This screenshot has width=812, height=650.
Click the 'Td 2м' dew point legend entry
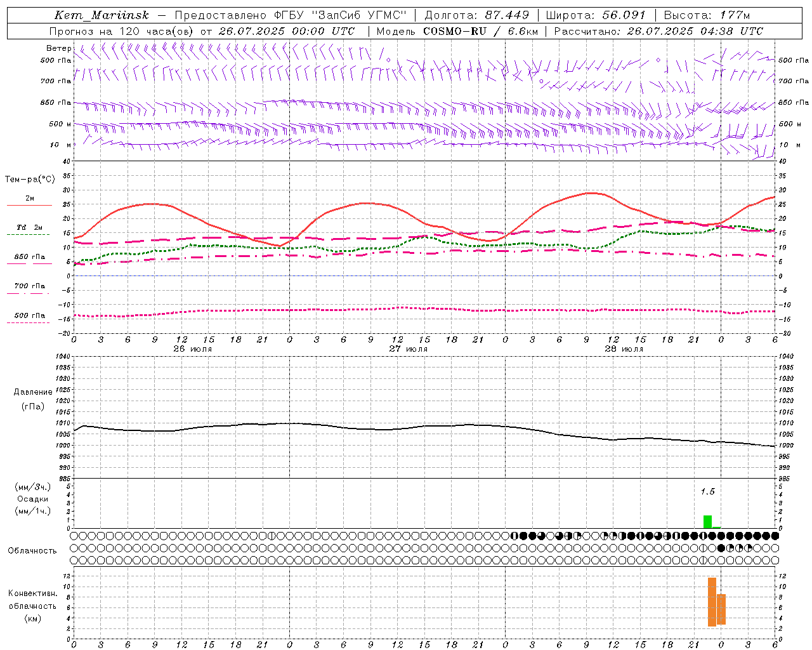click(x=30, y=227)
